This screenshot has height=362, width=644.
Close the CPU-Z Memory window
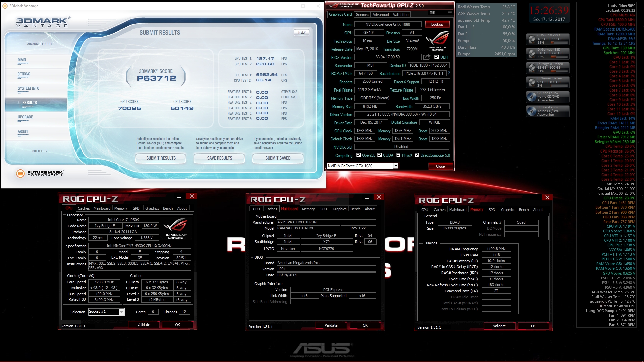[547, 197]
